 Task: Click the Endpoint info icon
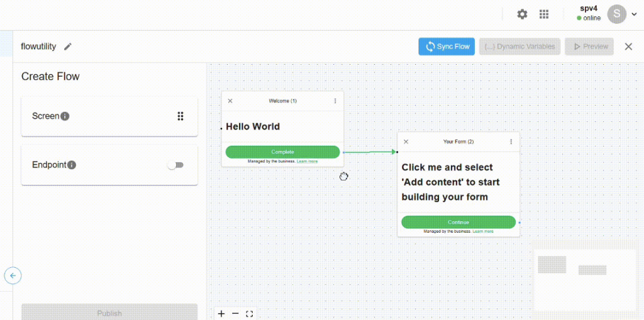point(72,165)
